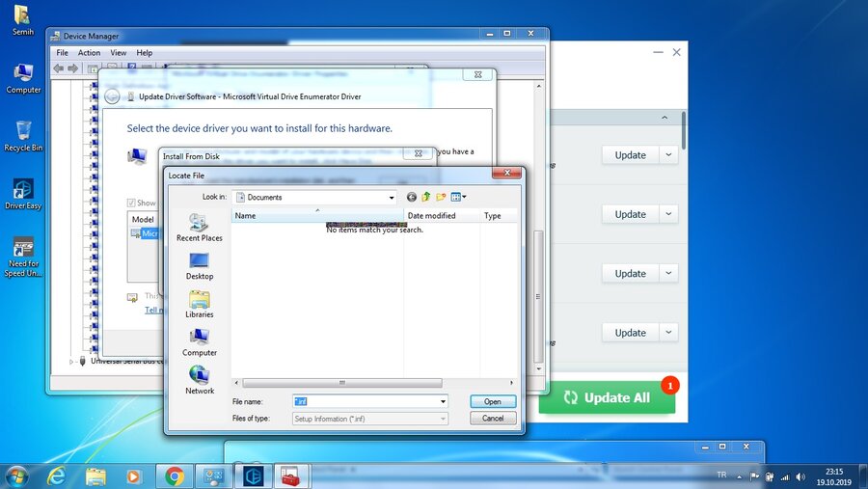868x489 pixels.
Task: Close the Install From Disk dialog
Action: [419, 153]
